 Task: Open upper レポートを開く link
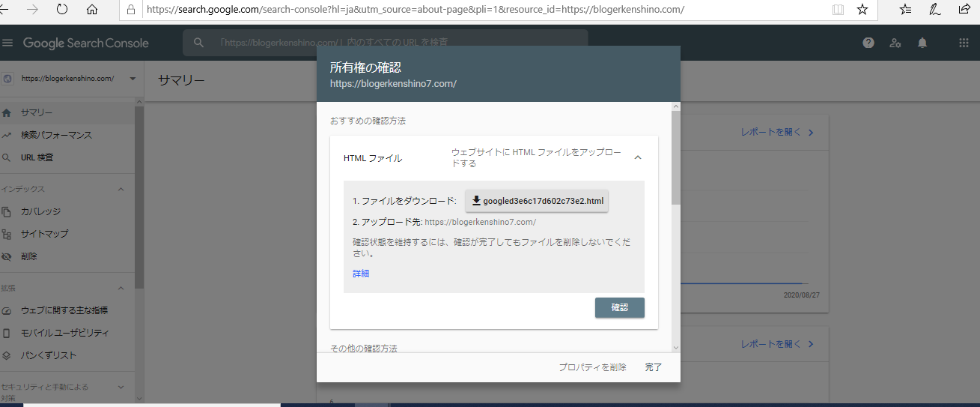[x=777, y=133]
